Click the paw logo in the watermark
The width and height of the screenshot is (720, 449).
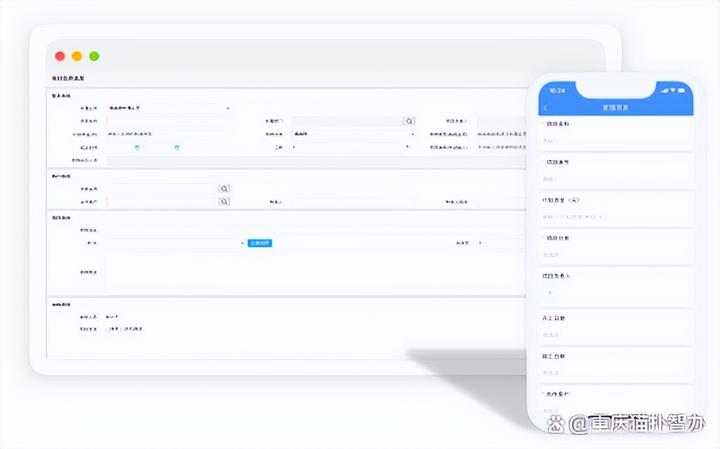coord(556,424)
